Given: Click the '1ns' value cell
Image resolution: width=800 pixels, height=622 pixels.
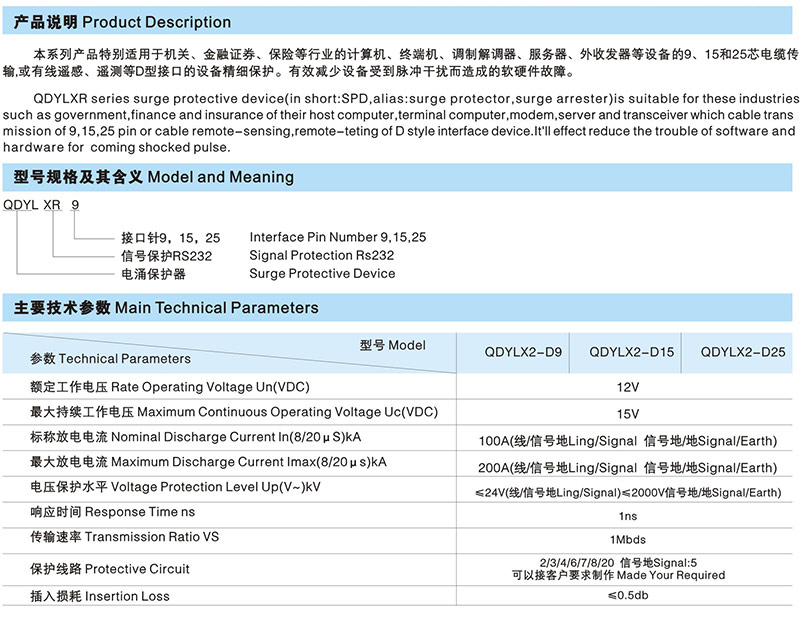Looking at the screenshot, I should 628,516.
